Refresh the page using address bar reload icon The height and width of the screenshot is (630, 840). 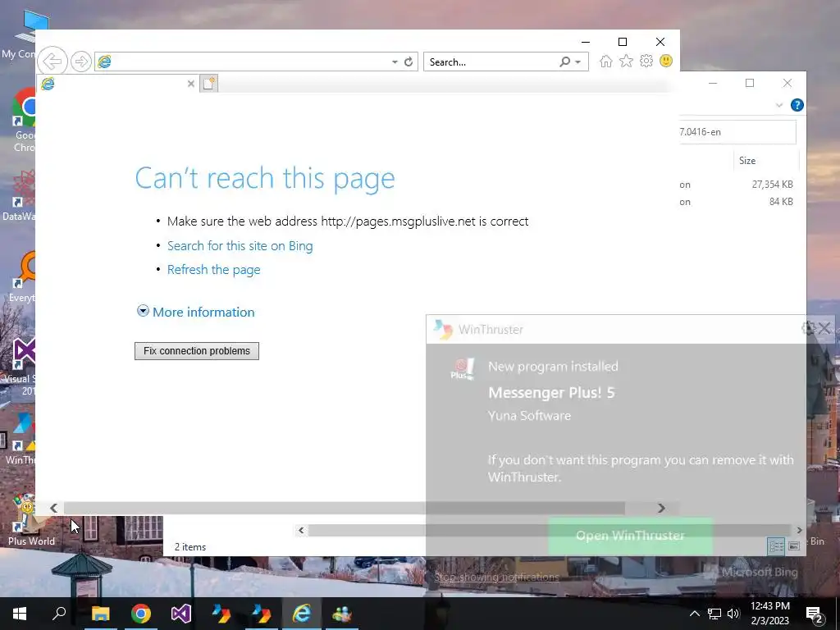click(x=409, y=62)
